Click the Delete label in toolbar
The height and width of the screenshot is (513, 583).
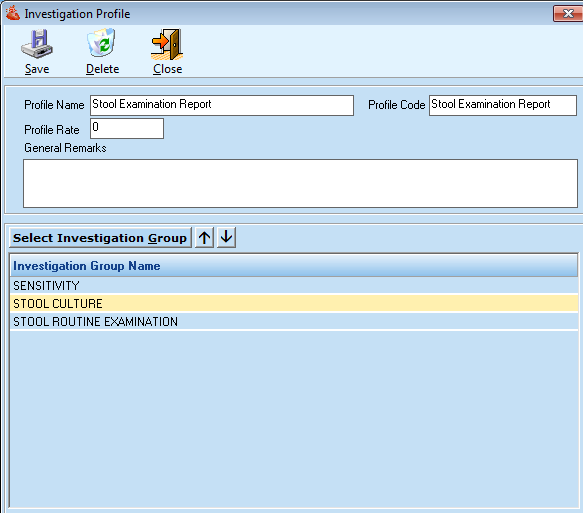tap(102, 69)
